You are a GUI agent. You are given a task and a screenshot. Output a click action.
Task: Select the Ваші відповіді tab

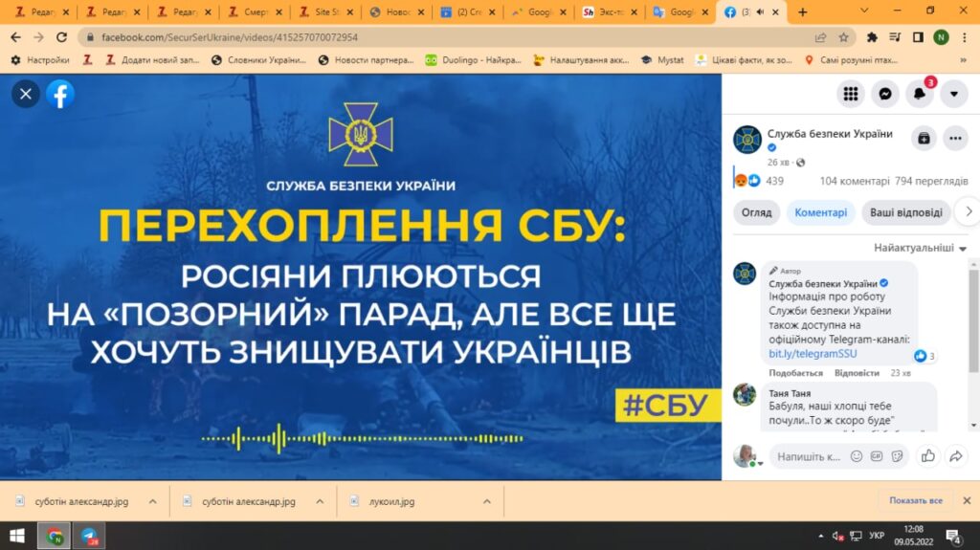[x=907, y=212]
